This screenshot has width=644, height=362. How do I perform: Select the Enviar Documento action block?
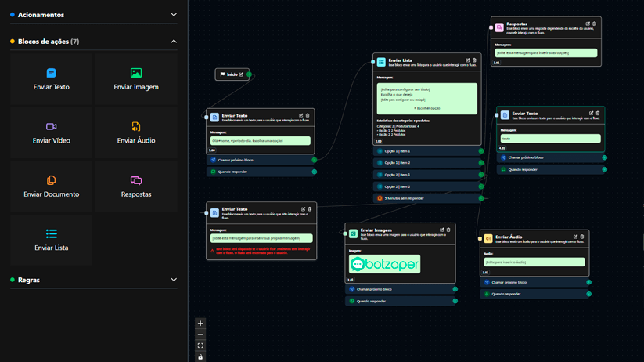point(52,186)
